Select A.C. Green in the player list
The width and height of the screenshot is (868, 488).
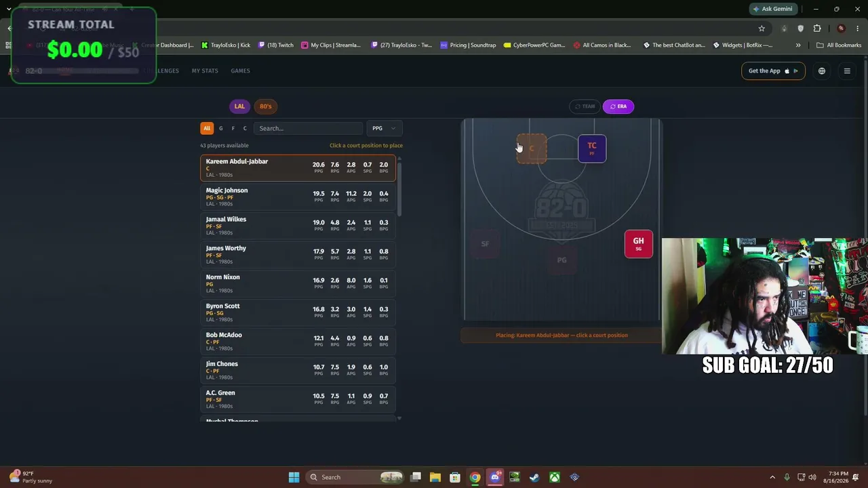(298, 399)
